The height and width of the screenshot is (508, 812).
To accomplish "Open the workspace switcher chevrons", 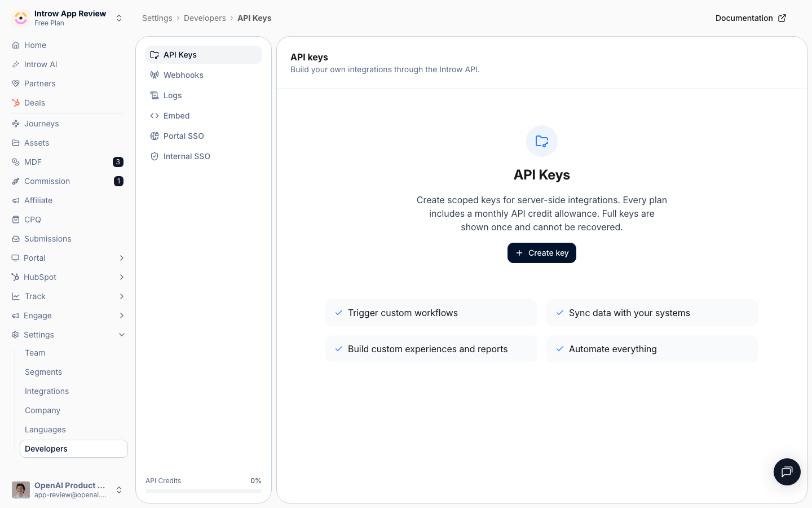I will pos(119,18).
